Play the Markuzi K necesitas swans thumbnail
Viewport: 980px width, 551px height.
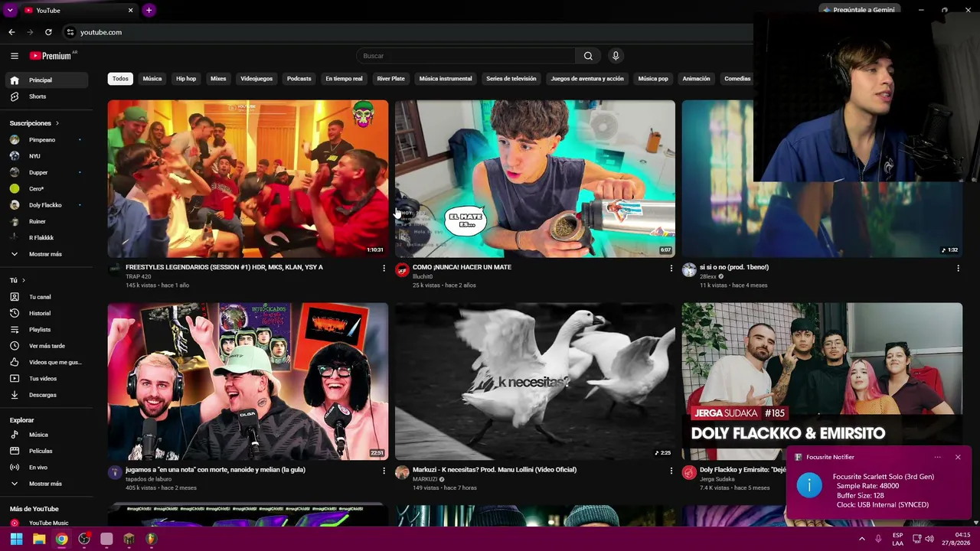[x=535, y=382]
